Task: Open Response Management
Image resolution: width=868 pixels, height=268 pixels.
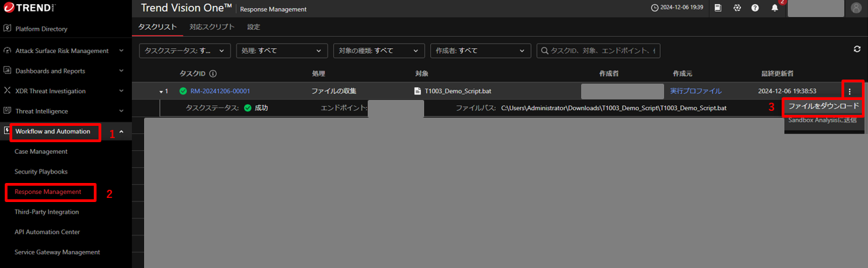Action: tap(48, 192)
